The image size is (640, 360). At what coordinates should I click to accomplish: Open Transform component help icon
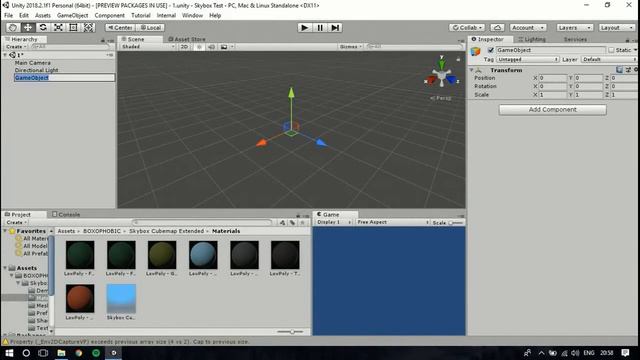point(619,70)
